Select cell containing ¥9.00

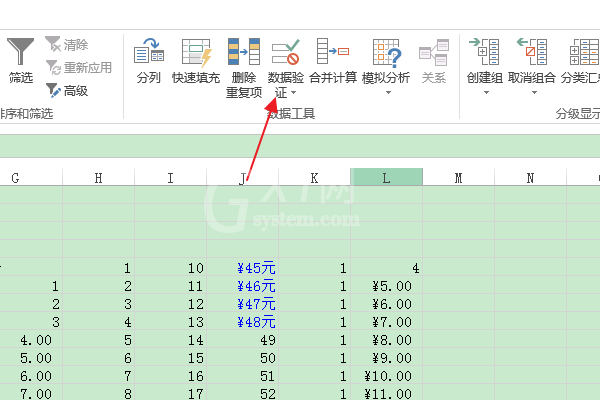[x=386, y=358]
